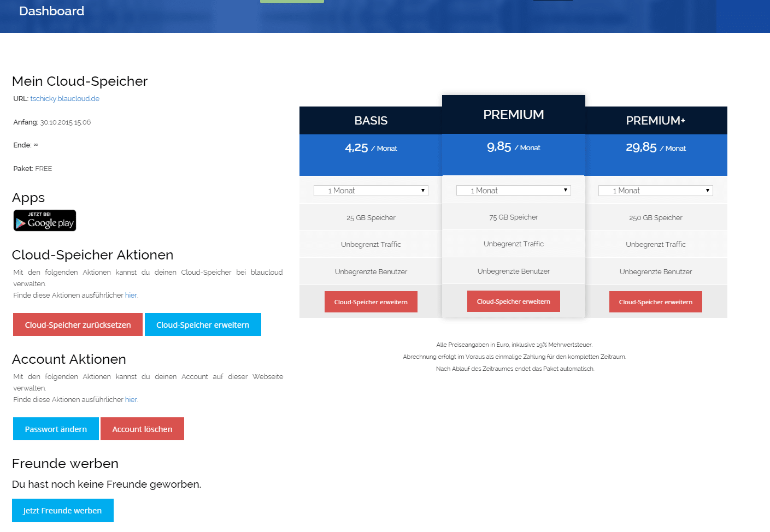The image size is (770, 532).
Task: Follow the hier link under Account Aktionen
Action: (131, 400)
